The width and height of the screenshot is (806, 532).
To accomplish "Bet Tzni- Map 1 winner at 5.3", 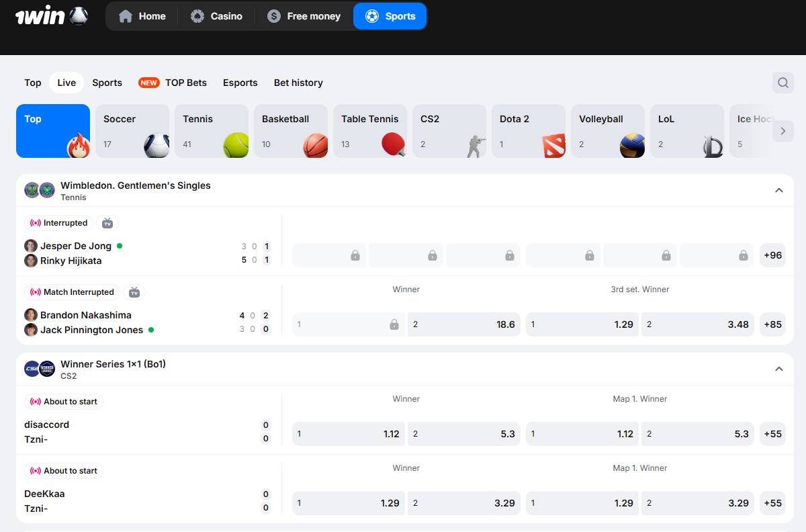I will (698, 434).
